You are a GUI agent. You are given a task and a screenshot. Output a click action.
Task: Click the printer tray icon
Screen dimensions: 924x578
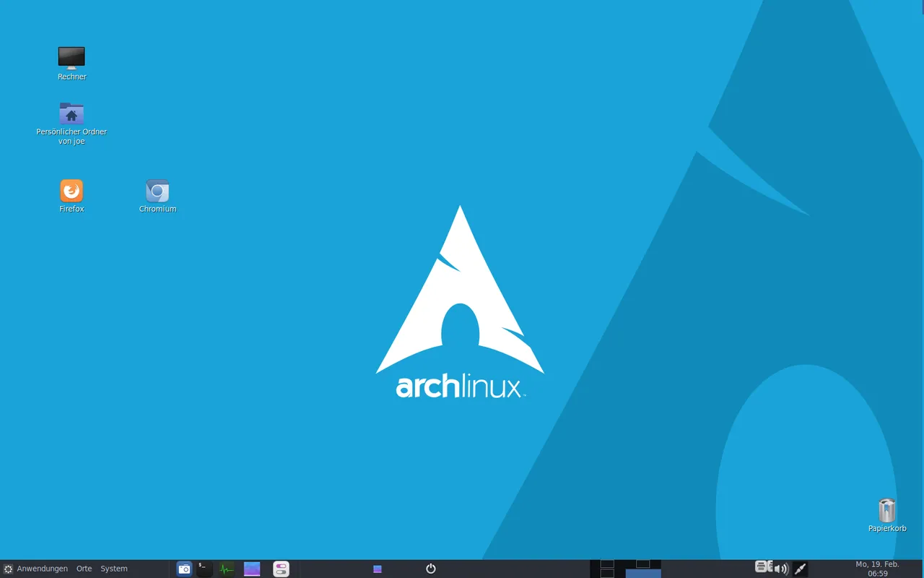(760, 567)
